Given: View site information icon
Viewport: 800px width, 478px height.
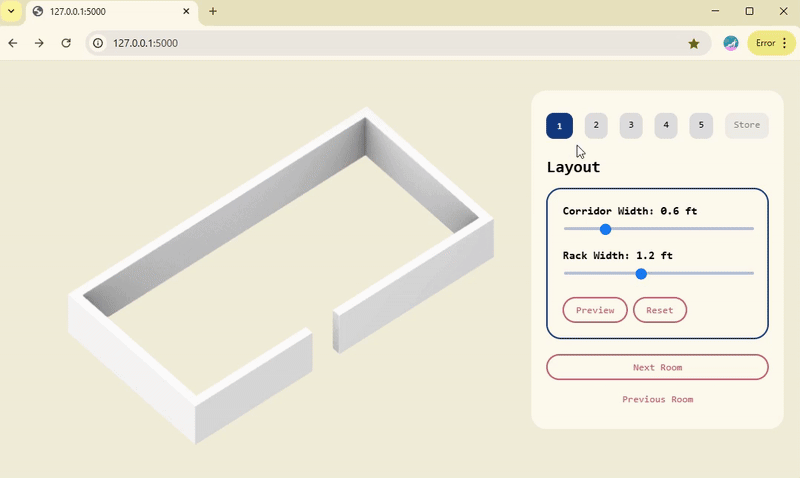Looking at the screenshot, I should click(x=98, y=43).
